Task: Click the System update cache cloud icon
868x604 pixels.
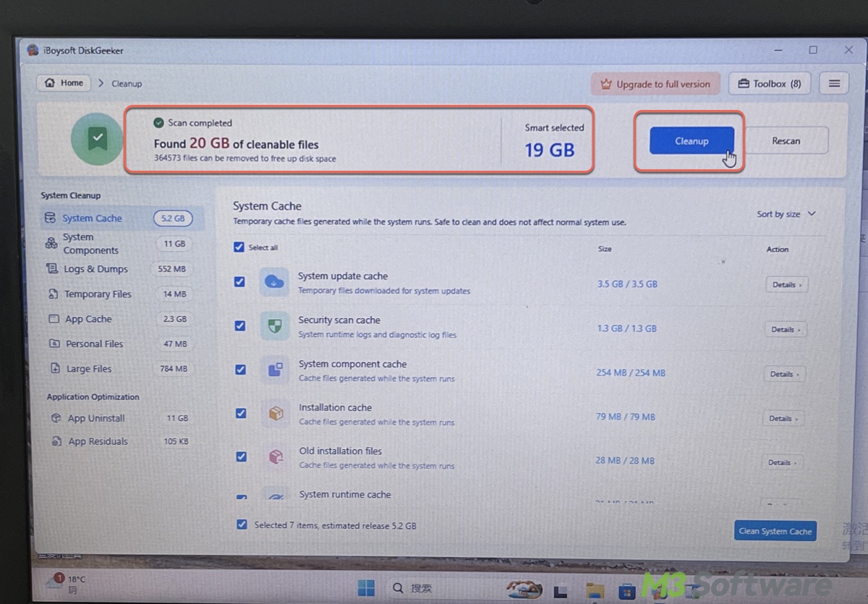Action: 274,282
